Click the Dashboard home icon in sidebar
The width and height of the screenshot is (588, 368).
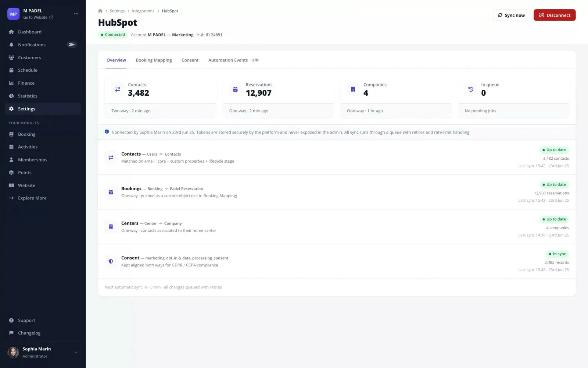pos(11,32)
